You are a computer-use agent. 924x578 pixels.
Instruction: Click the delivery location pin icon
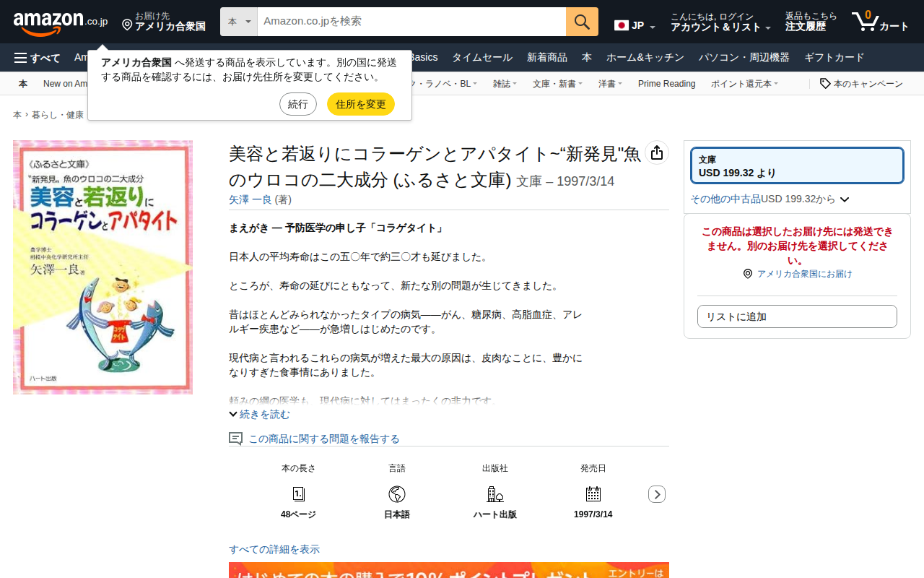(x=127, y=25)
